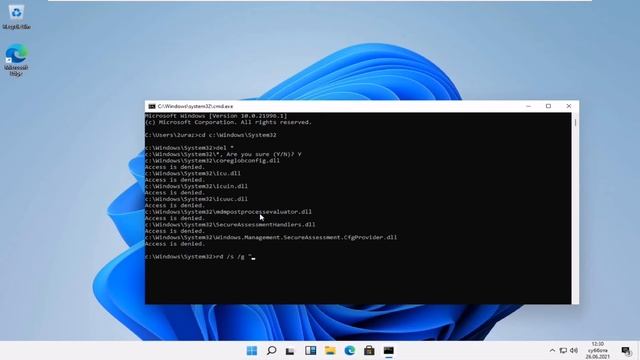Open the Microsoft Edge desktop shortcut
This screenshot has height=360, width=640.
16,60
